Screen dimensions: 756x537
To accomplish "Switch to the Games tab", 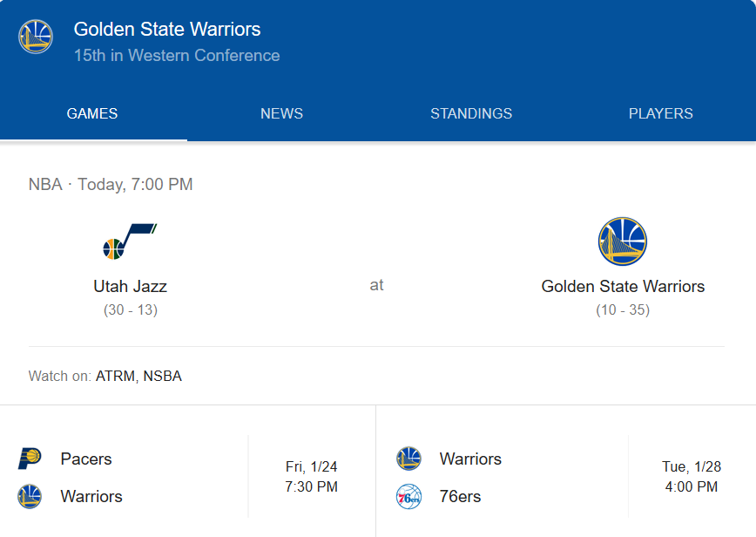I will pos(92,113).
